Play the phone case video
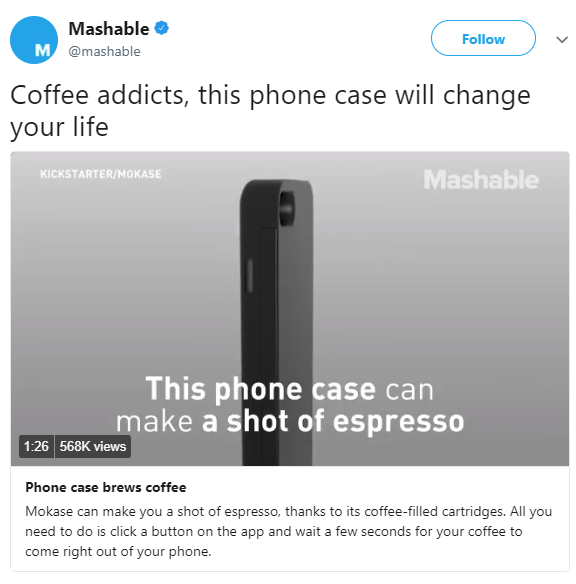576x584 pixels. tap(290, 309)
